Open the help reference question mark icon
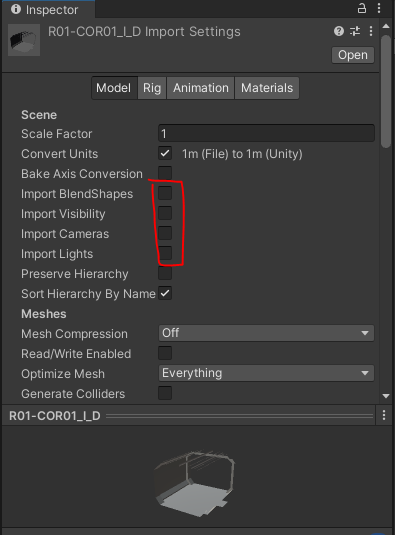 tap(339, 31)
